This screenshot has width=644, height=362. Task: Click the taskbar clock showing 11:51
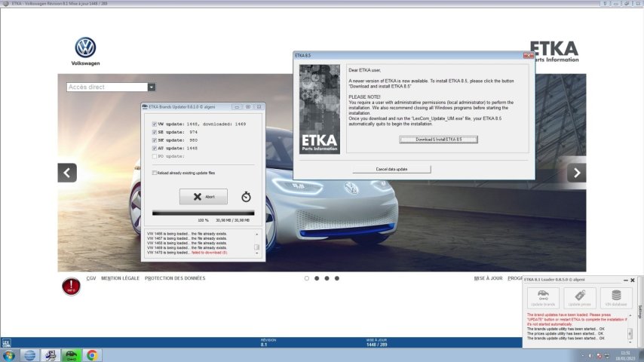(x=625, y=356)
